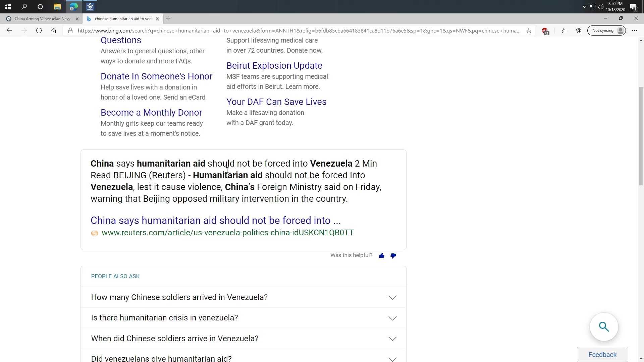This screenshot has width=644, height=362.
Task: Open Donate In Someone's Honor link
Action: click(156, 76)
